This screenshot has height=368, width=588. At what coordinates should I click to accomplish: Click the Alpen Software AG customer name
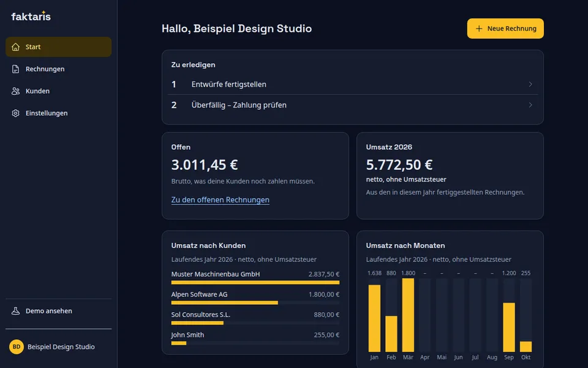point(199,294)
